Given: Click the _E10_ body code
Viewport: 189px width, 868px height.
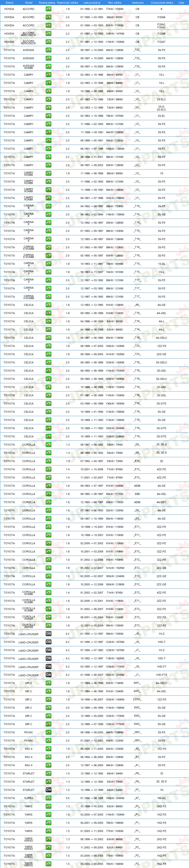Looking at the screenshot, I should (137, 461).
